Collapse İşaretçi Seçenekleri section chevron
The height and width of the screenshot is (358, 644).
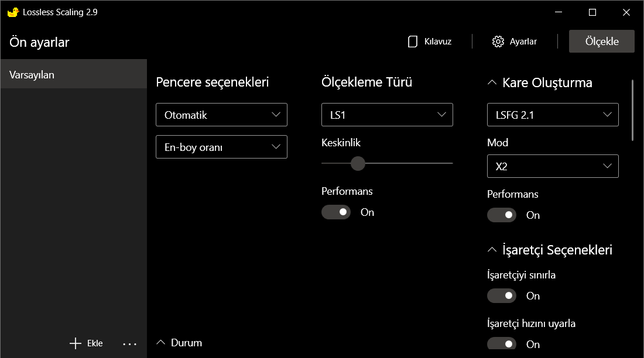click(x=492, y=250)
